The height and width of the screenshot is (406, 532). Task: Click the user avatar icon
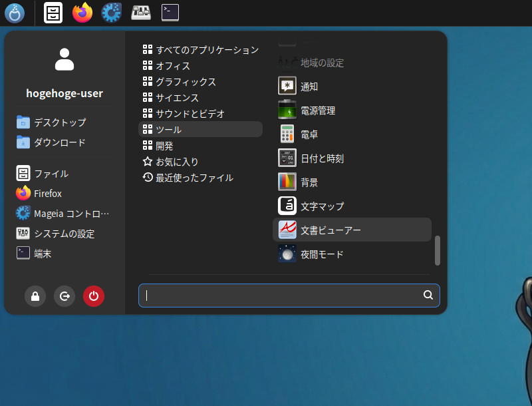coord(65,59)
